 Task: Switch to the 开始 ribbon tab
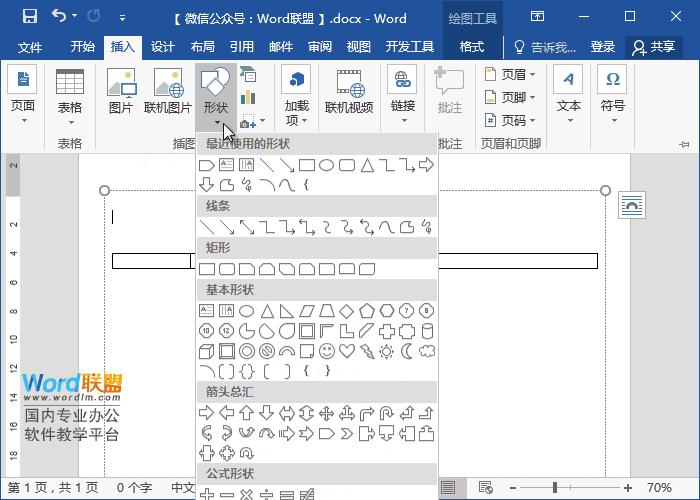pos(83,47)
